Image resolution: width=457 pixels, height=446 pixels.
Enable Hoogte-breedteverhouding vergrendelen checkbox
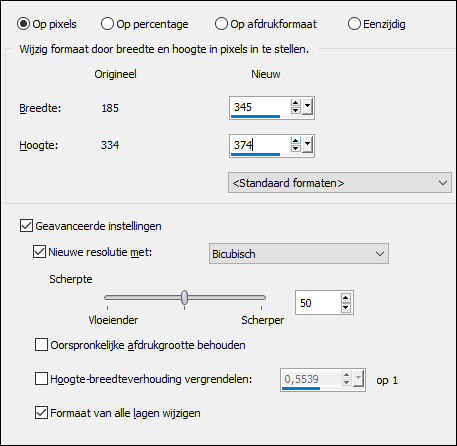(x=41, y=379)
